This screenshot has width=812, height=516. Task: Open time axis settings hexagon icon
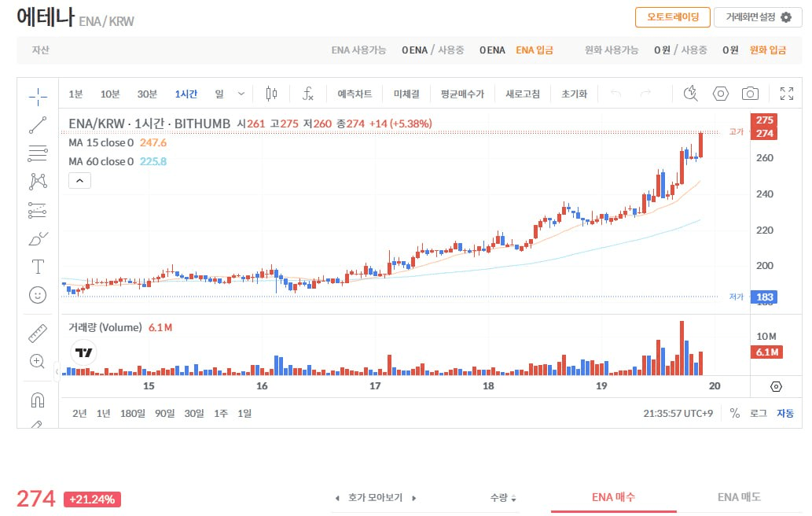[x=776, y=386]
